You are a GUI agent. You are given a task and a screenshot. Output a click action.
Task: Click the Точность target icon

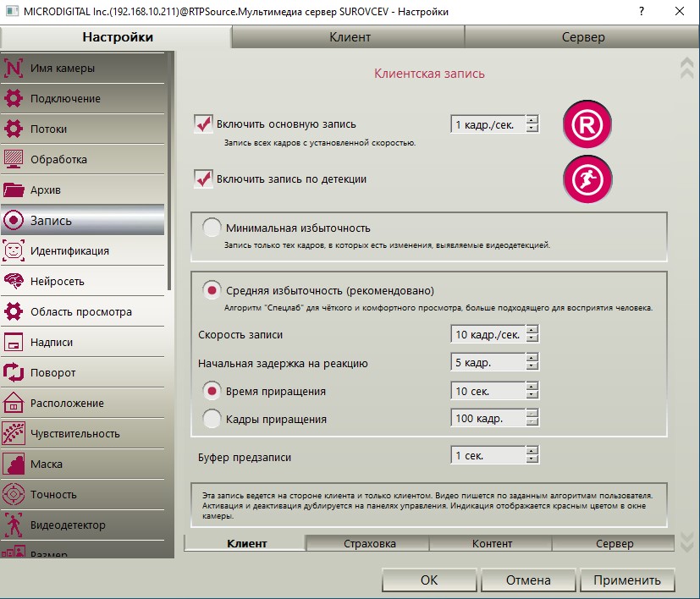point(14,494)
